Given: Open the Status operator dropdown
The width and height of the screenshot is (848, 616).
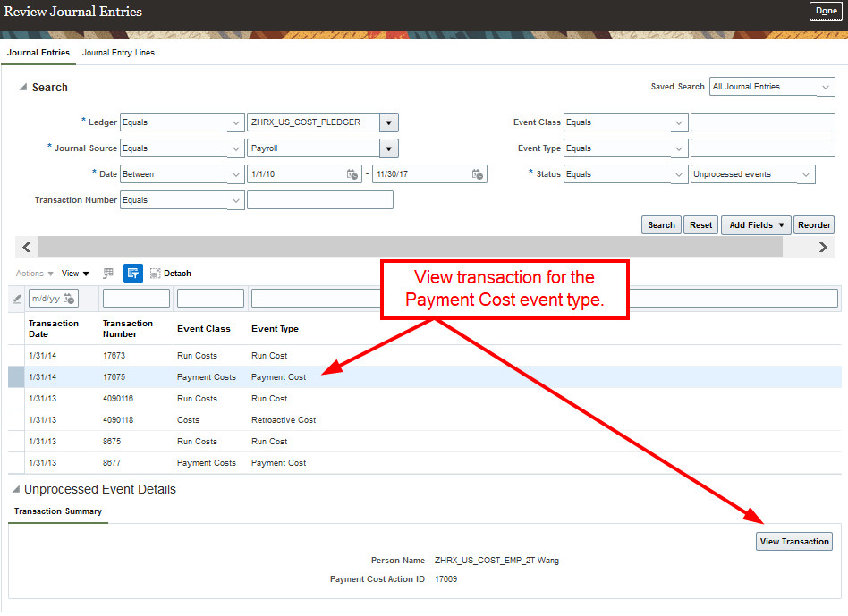Looking at the screenshot, I should (x=626, y=174).
